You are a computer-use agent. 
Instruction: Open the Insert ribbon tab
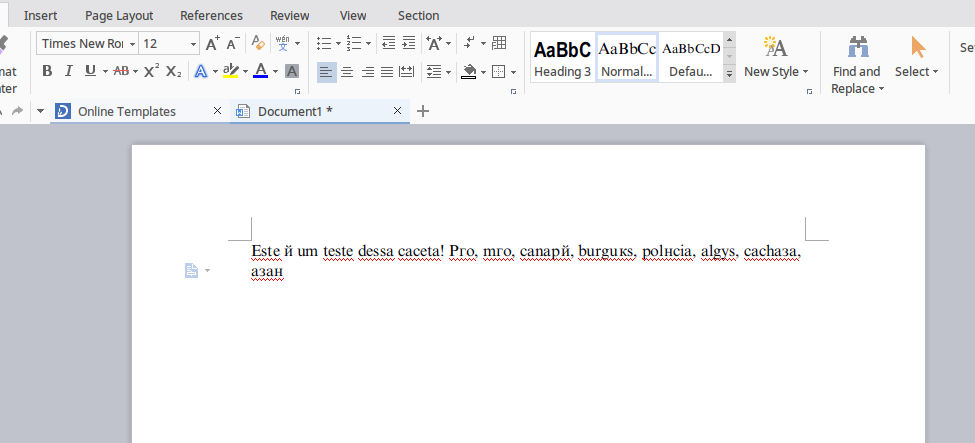pos(40,16)
